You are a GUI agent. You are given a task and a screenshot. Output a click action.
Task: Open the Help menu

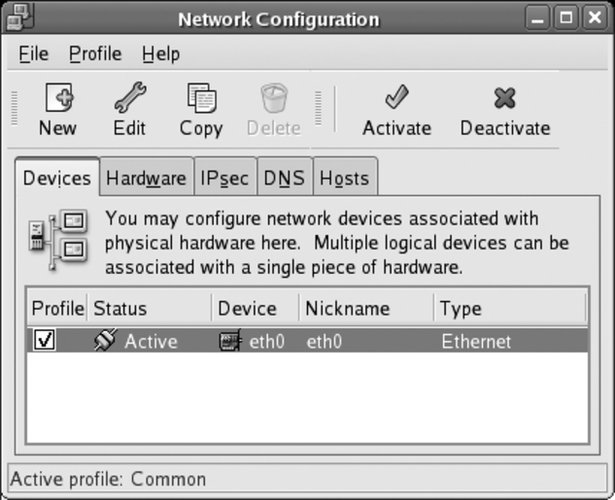pos(160,53)
